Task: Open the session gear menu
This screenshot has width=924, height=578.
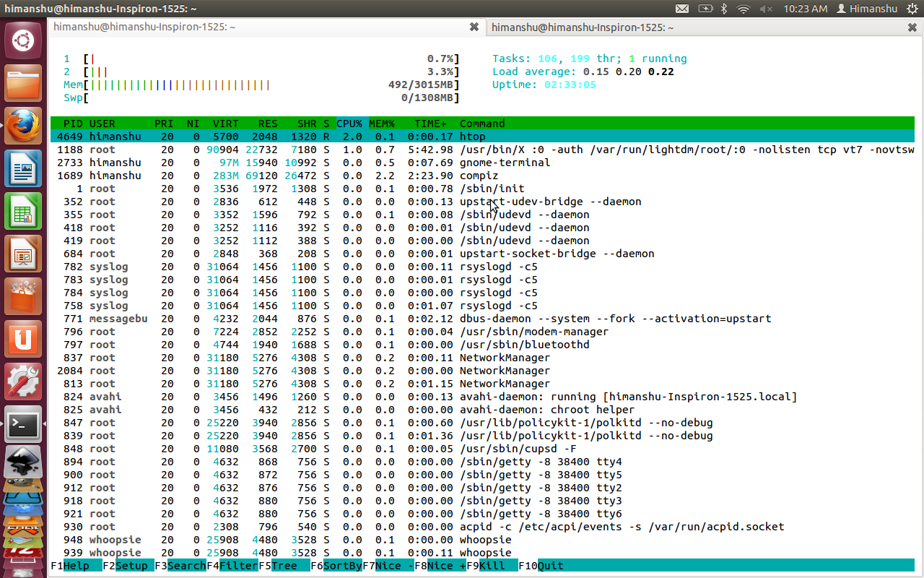Action: (x=910, y=8)
